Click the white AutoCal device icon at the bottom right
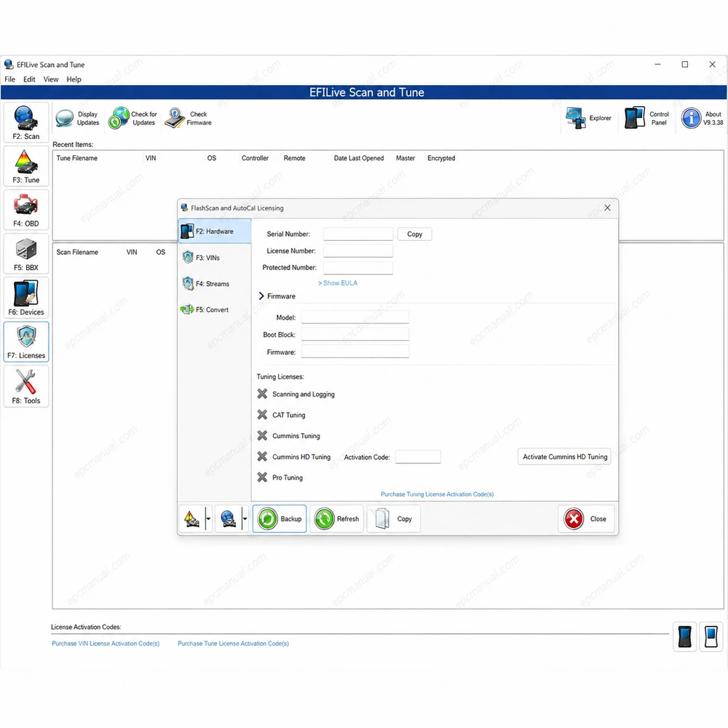The image size is (728, 728). 711,636
